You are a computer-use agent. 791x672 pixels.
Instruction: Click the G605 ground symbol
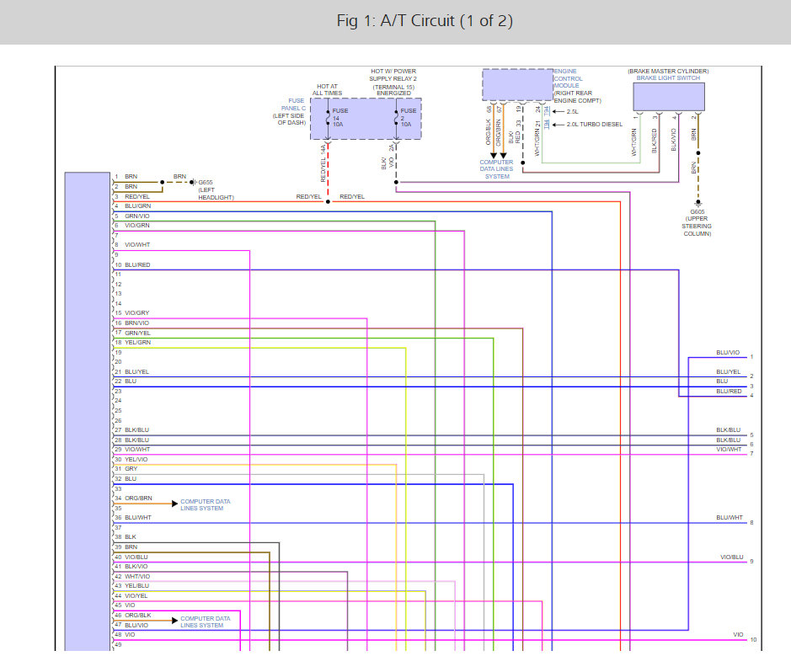click(x=698, y=203)
